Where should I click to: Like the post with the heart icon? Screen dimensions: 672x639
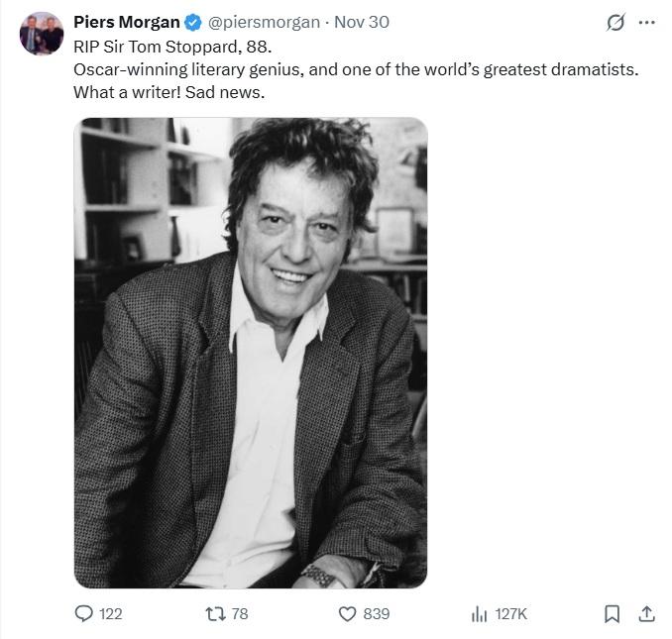click(347, 614)
